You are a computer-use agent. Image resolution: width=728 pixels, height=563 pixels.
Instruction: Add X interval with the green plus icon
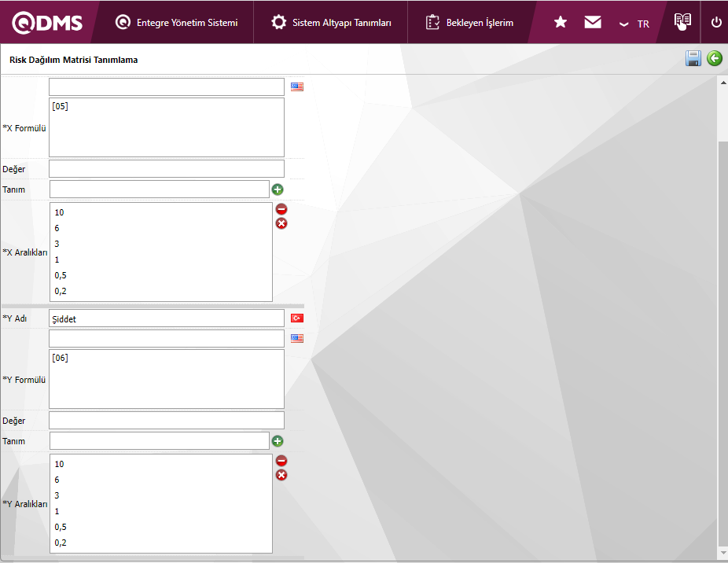tap(278, 190)
